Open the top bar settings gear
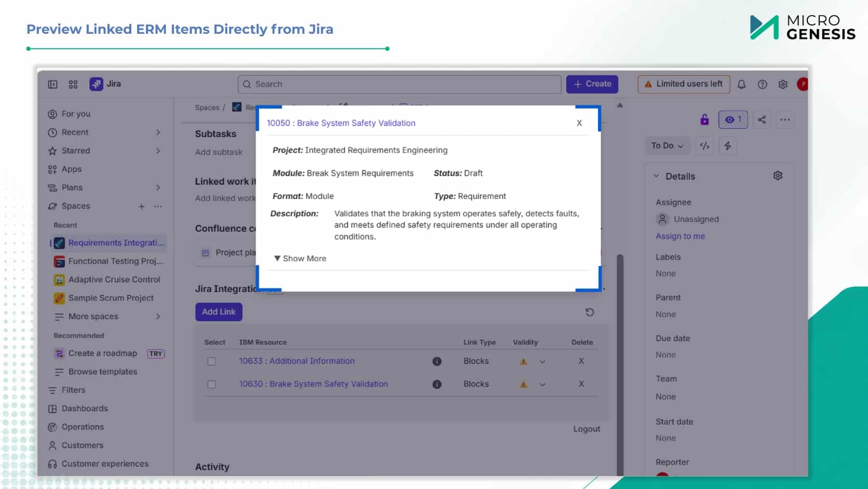The width and height of the screenshot is (868, 489). (783, 84)
